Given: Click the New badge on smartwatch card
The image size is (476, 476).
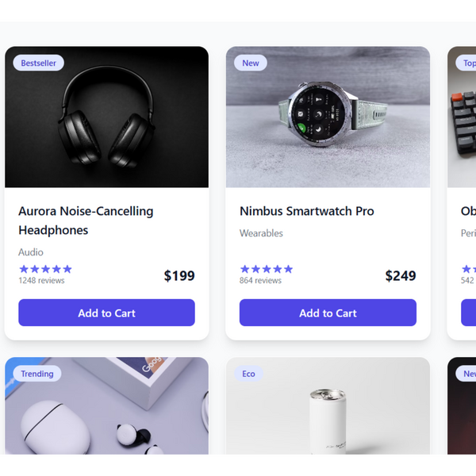Looking at the screenshot, I should [x=251, y=63].
